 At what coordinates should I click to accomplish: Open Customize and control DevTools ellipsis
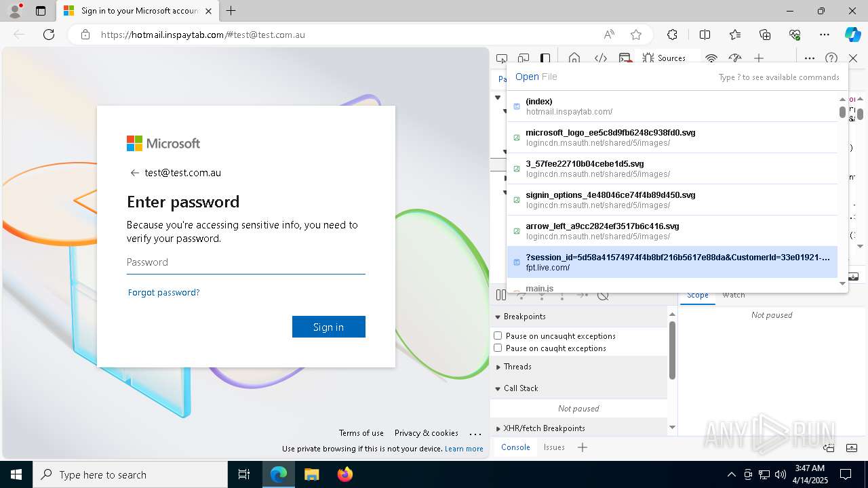click(810, 58)
